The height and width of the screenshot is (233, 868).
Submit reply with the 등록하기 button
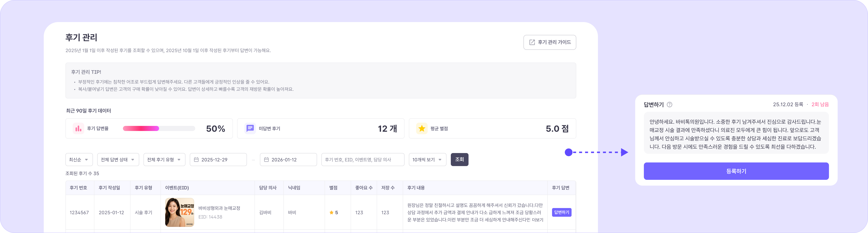coord(736,171)
